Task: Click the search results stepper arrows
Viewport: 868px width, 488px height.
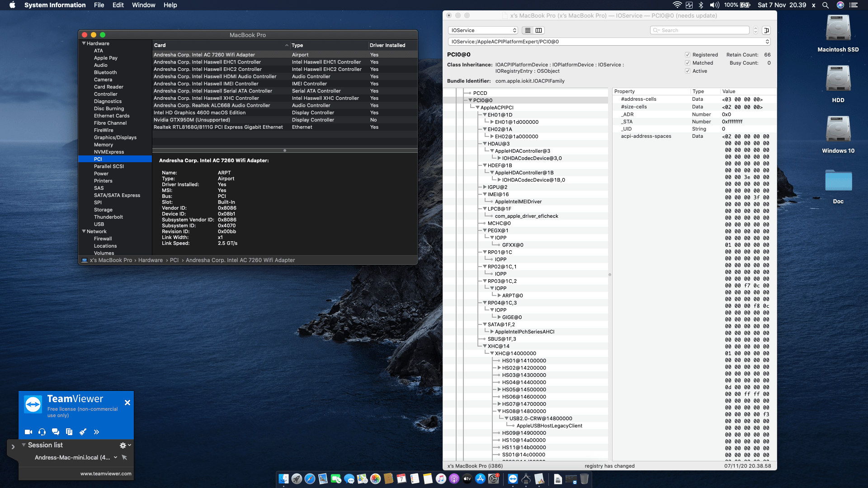Action: pos(755,30)
